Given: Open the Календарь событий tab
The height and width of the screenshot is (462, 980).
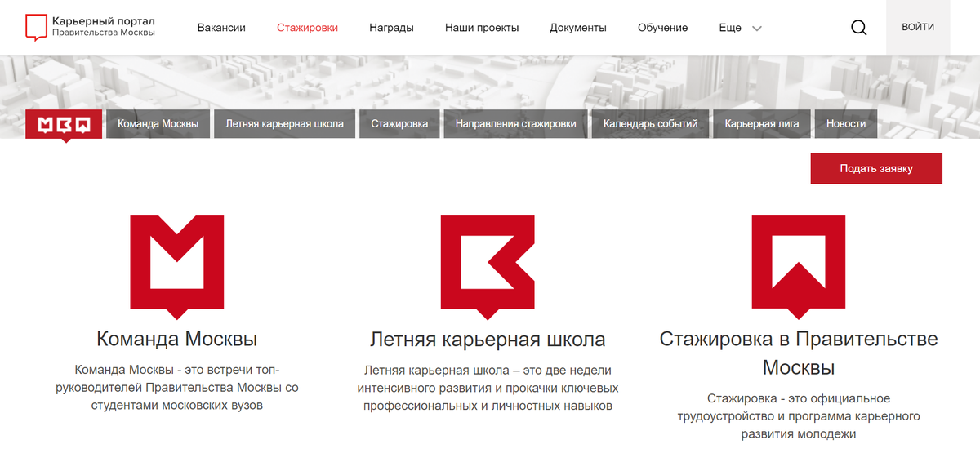Looking at the screenshot, I should point(650,124).
